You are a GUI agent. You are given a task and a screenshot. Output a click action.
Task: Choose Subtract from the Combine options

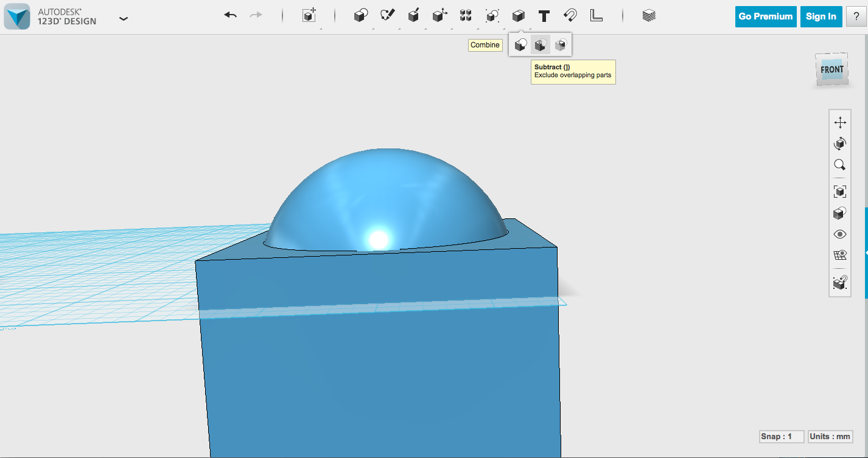(540, 44)
